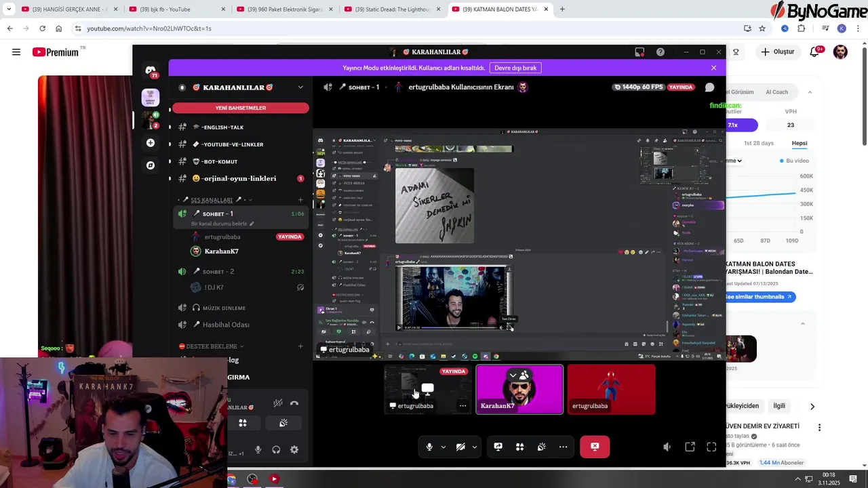Select KarahanK7 participant tile
This screenshot has width=868, height=488.
coord(519,390)
